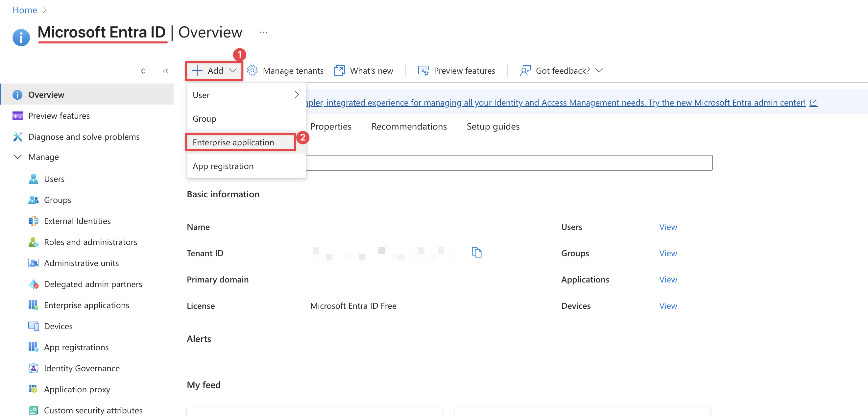The width and height of the screenshot is (868, 417).
Task: Click into the search input field
Action: [509, 163]
